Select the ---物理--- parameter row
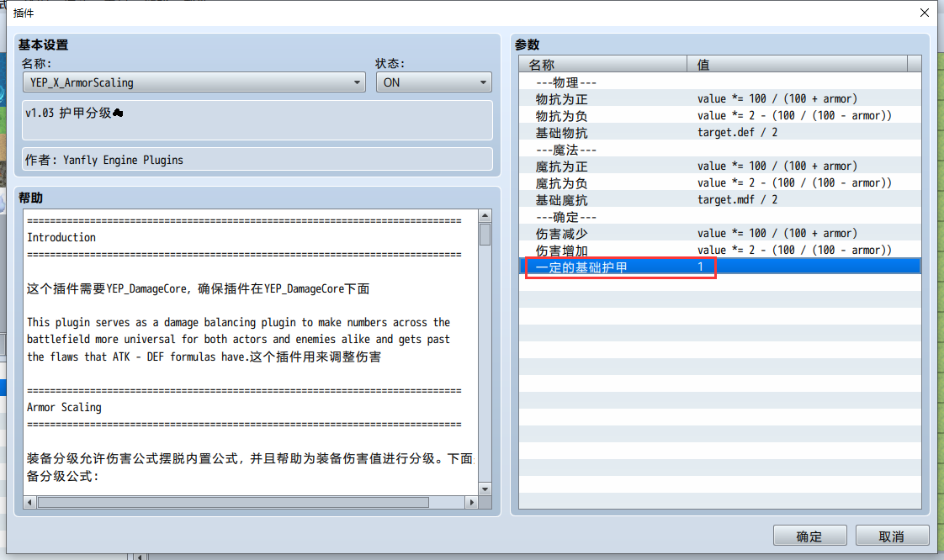944x560 pixels. click(x=720, y=82)
